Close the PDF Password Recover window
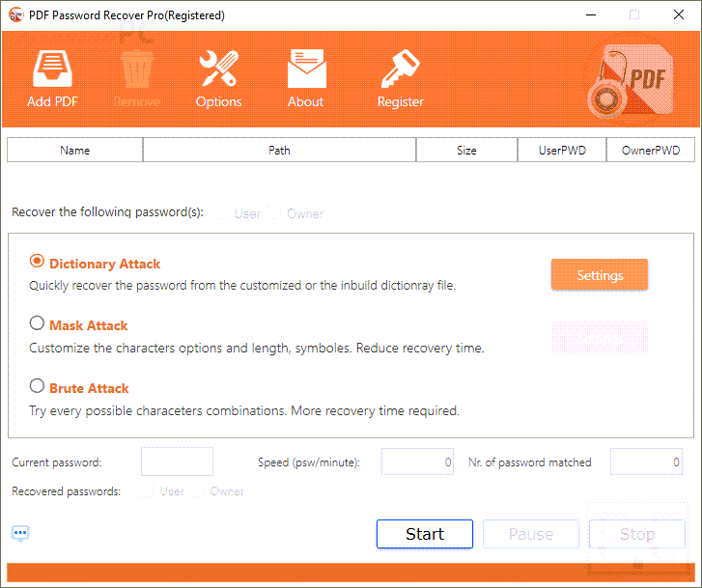The width and height of the screenshot is (702, 588). [679, 14]
